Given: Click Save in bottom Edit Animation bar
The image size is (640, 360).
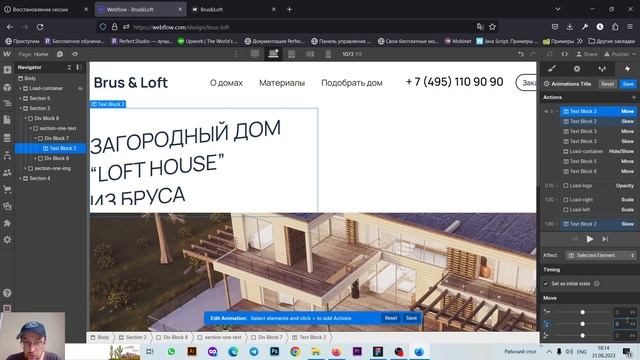Looking at the screenshot, I should (x=411, y=318).
